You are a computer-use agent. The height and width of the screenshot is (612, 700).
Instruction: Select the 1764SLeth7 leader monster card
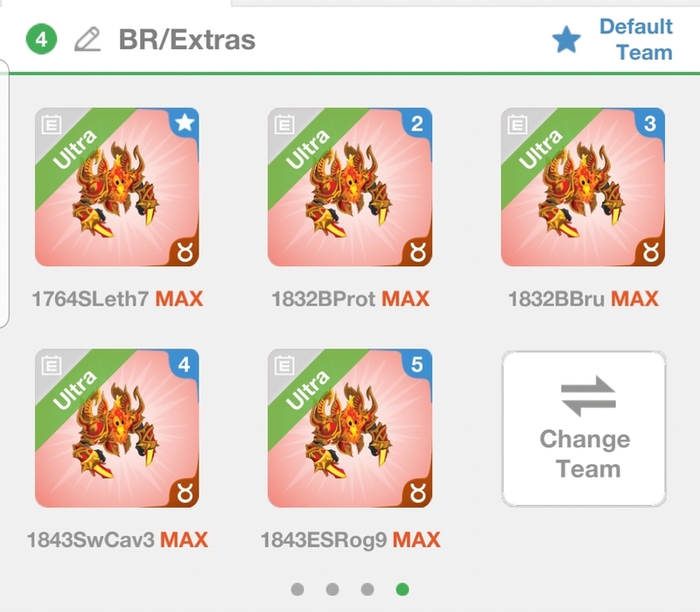(117, 186)
